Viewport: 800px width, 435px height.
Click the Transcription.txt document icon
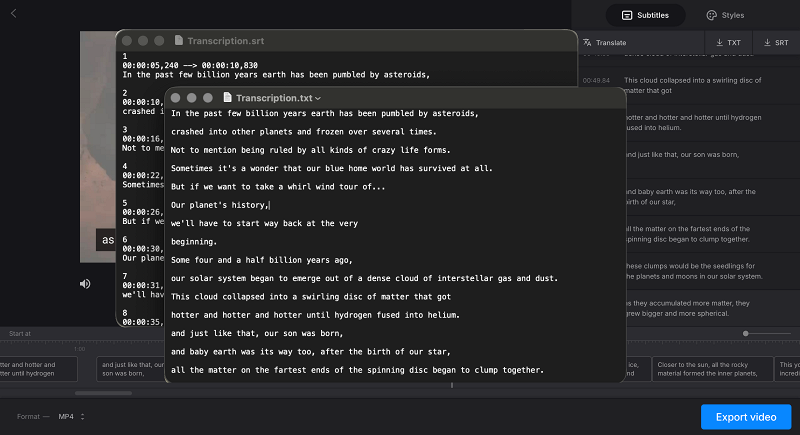click(x=228, y=97)
